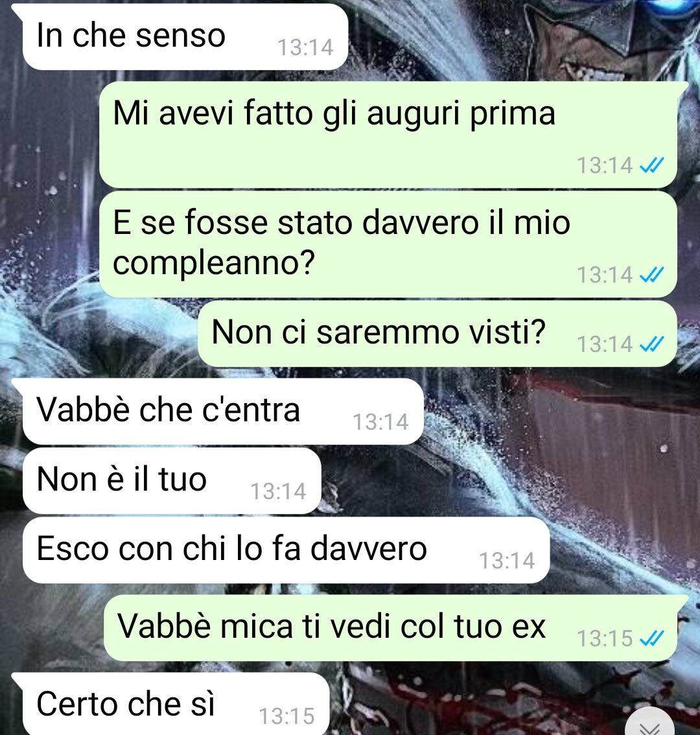Tap the 'Esco con chi lo fa davvero' bubble

click(x=286, y=550)
